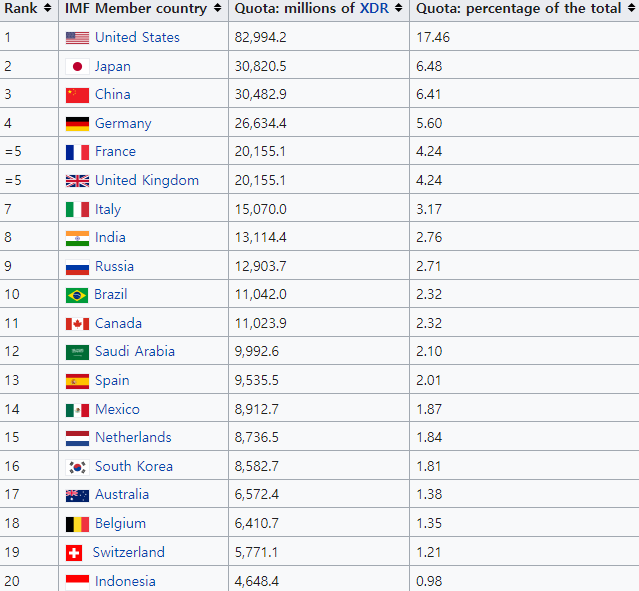
Task: Click the Saudi Arabia flag icon
Action: click(77, 352)
